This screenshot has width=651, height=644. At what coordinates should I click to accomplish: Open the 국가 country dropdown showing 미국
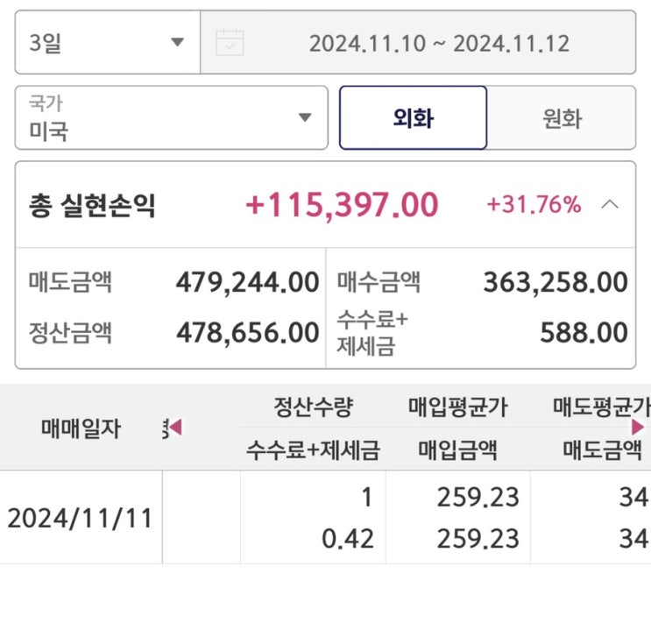point(171,117)
